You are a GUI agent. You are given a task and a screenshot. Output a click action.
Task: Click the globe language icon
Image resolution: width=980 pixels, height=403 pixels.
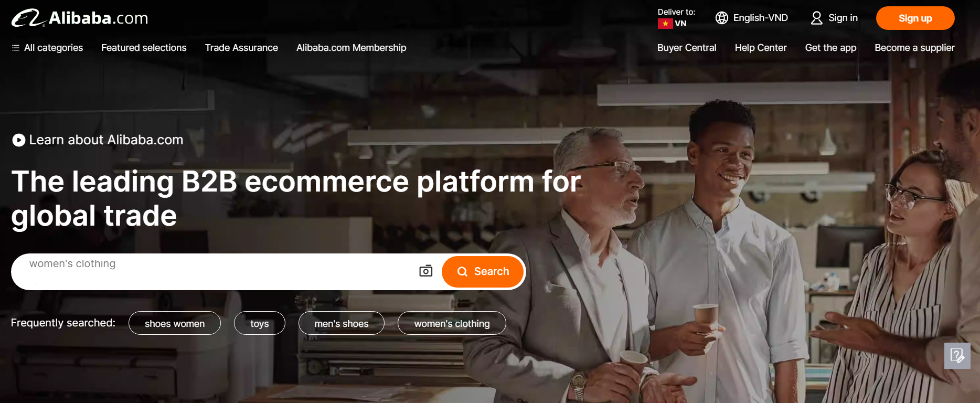click(x=722, y=18)
